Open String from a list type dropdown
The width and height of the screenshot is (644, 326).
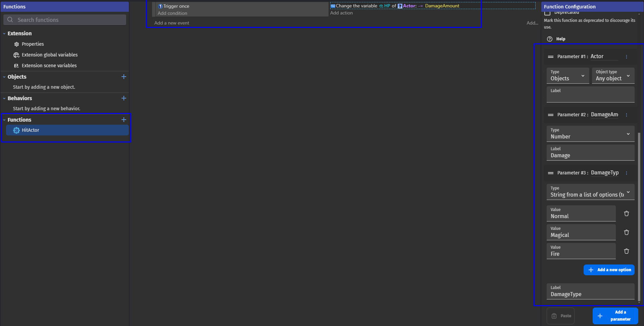(590, 192)
